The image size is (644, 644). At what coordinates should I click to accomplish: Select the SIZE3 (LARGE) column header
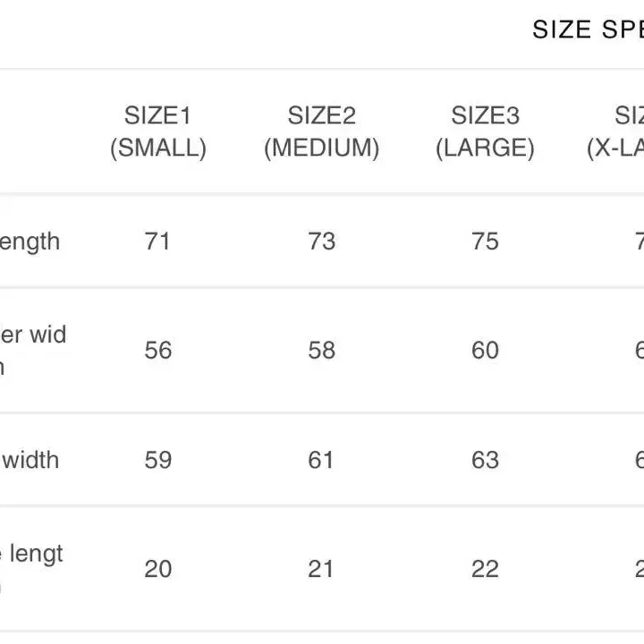click(x=485, y=131)
